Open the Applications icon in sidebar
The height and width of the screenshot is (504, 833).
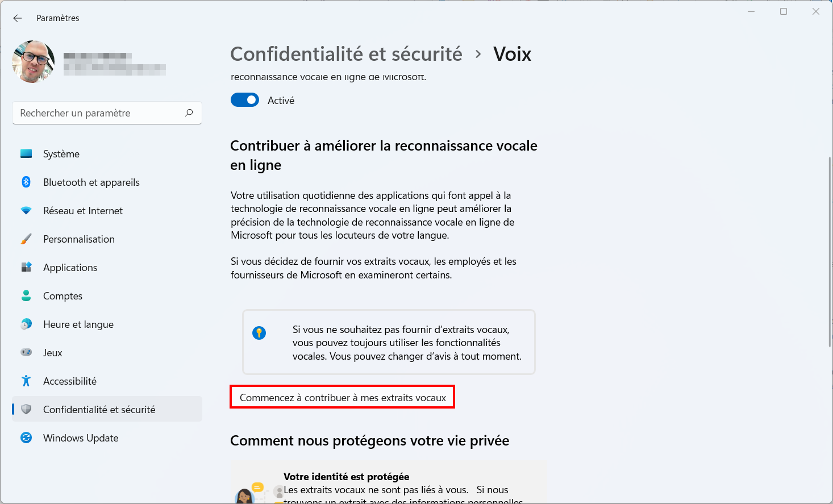[26, 267]
